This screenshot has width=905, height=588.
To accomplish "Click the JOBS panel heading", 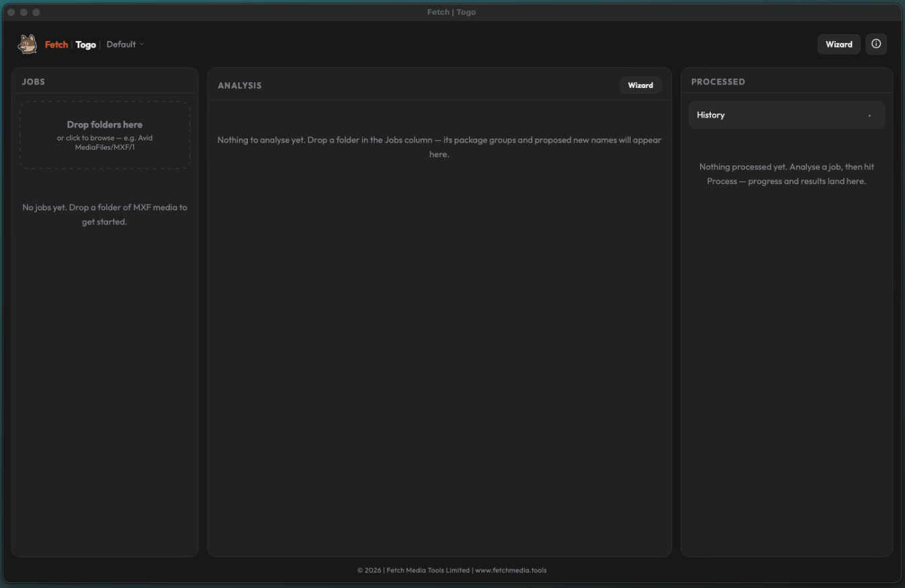I will click(34, 81).
